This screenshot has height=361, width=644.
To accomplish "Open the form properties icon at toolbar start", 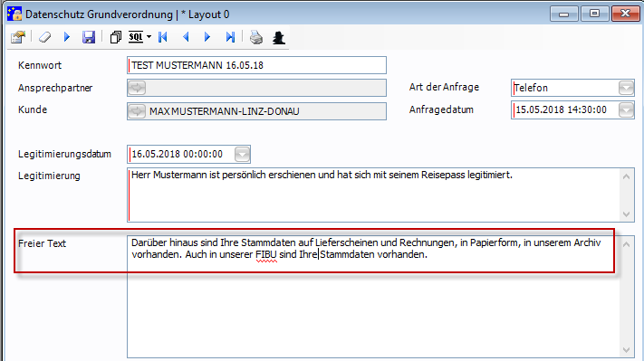I will tap(18, 37).
